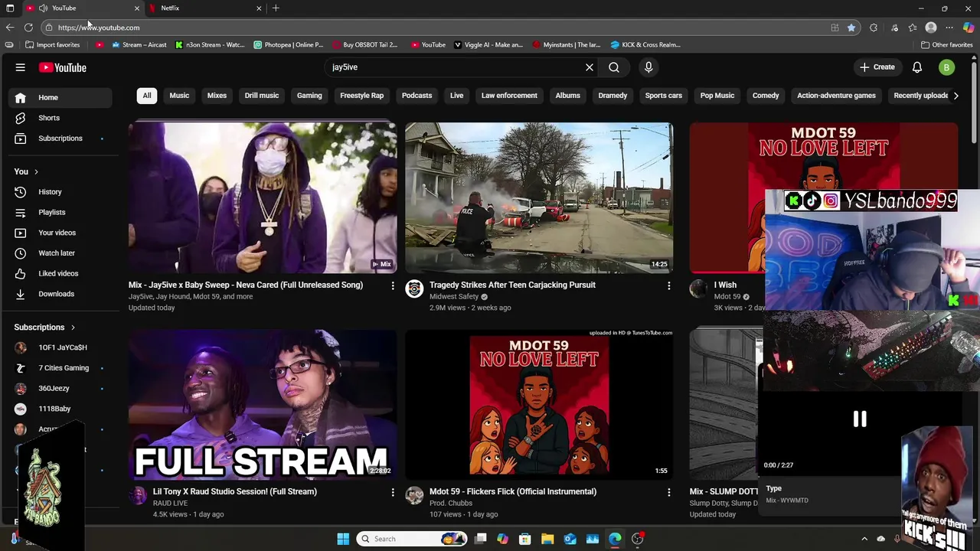980x551 pixels.
Task: Start voice search with microphone
Action: tap(648, 67)
